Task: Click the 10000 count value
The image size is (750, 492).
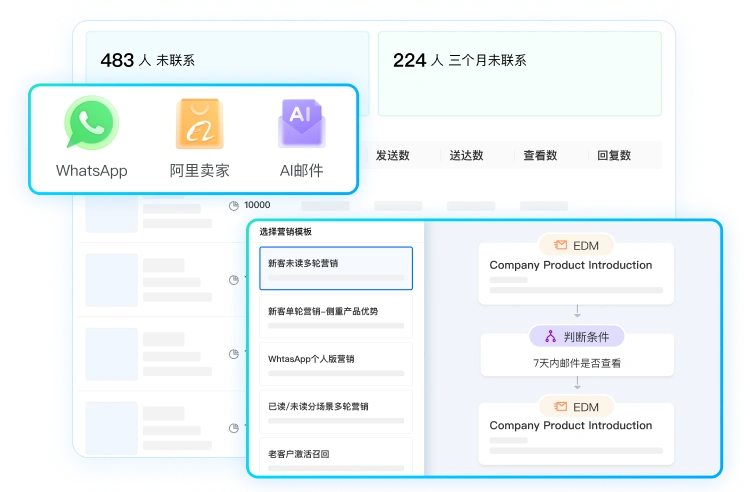Action: [257, 205]
